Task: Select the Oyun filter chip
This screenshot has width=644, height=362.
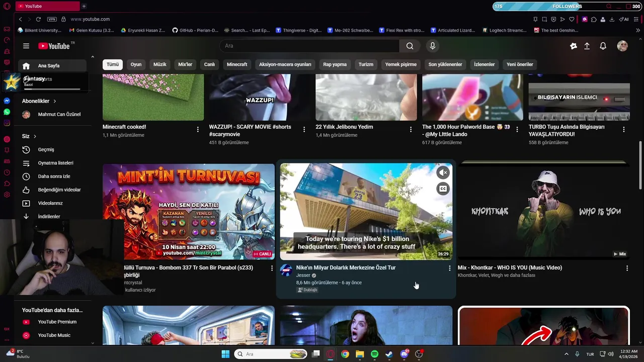Action: tap(136, 64)
